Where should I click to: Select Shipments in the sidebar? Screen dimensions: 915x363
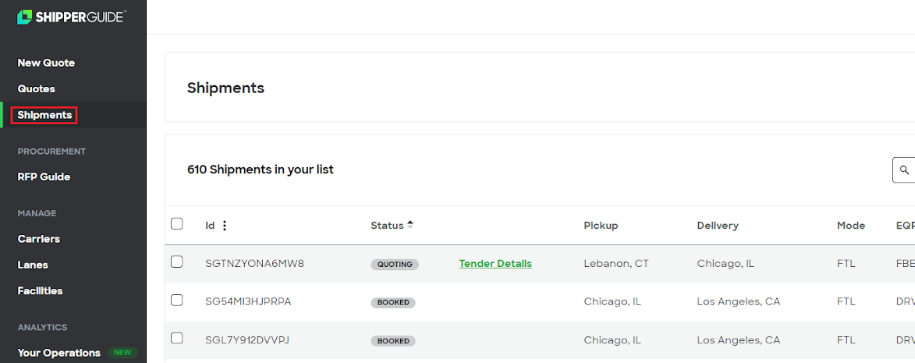pyautogui.click(x=44, y=115)
